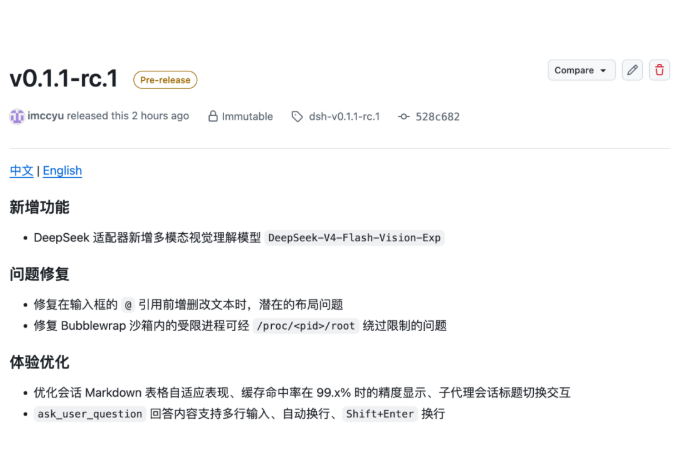Image resolution: width=696 pixels, height=461 pixels.
Task: Click the 问题修复 heading
Action: (40, 274)
